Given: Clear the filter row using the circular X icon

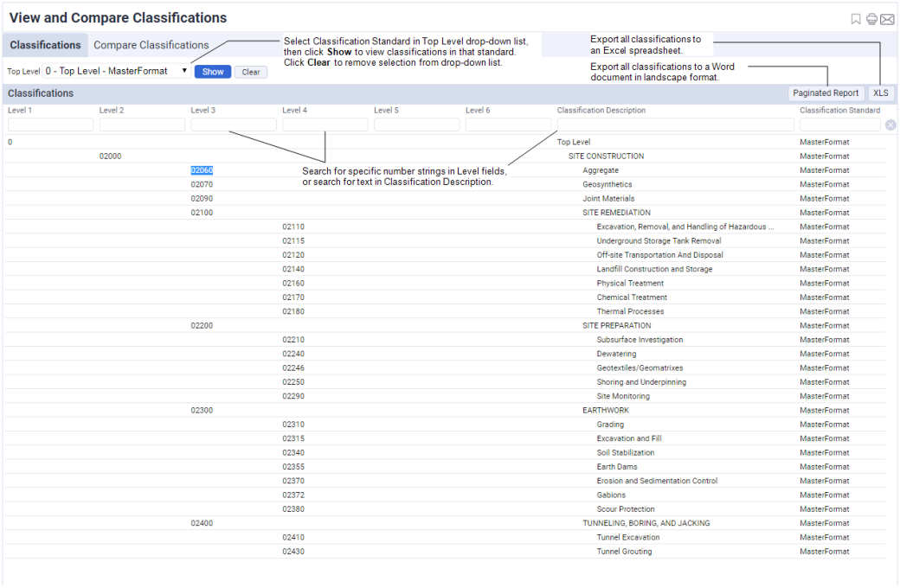Looking at the screenshot, I should (890, 125).
